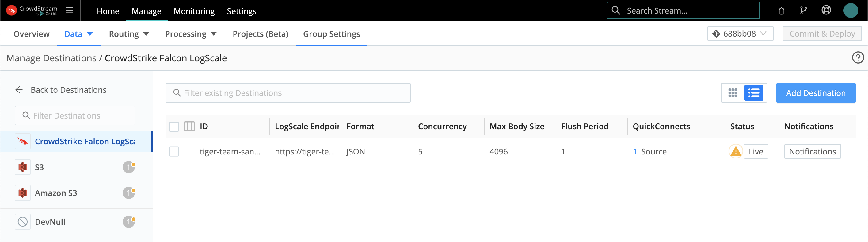Click the Notifications button in row
The height and width of the screenshot is (242, 868).
(x=813, y=151)
